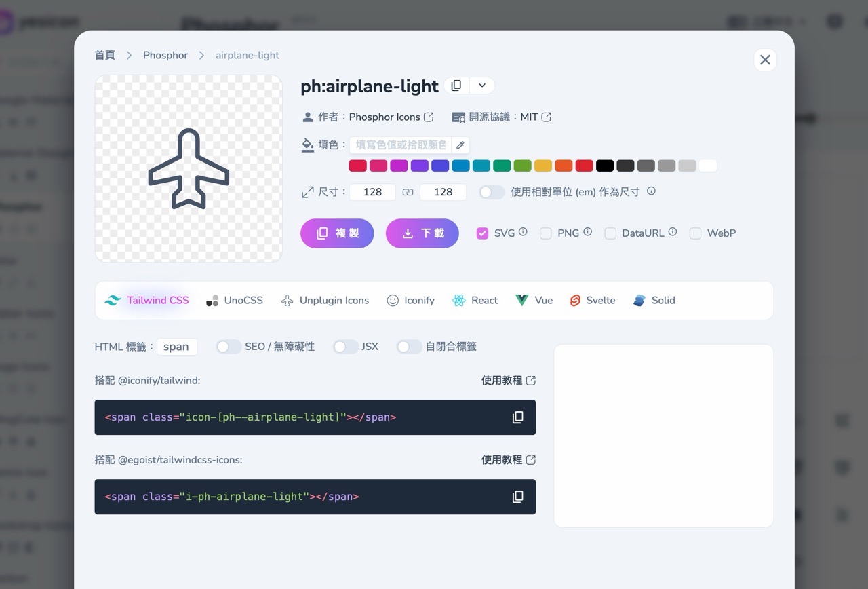Open the HTML tag span selector
This screenshot has width=868, height=589.
point(177,347)
